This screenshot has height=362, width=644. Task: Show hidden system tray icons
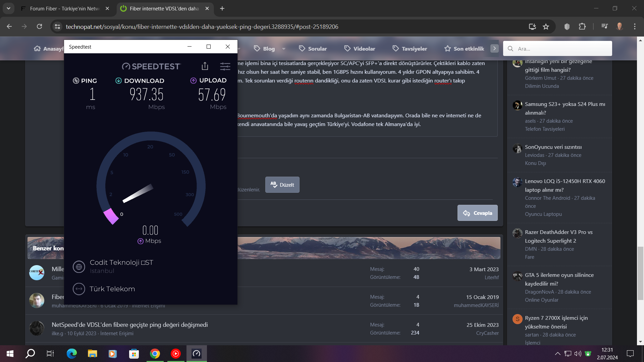(x=557, y=353)
